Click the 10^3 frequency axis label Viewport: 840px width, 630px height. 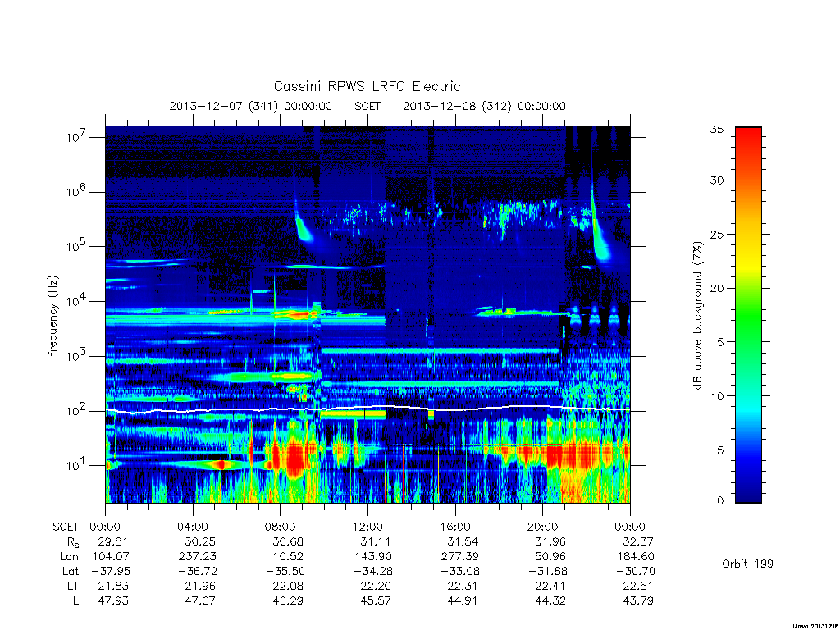(x=78, y=356)
